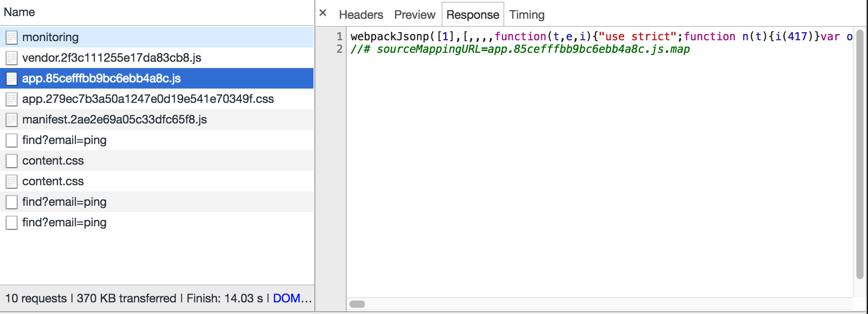
Task: Click line number 2 in the response gutter
Action: pyautogui.click(x=339, y=49)
